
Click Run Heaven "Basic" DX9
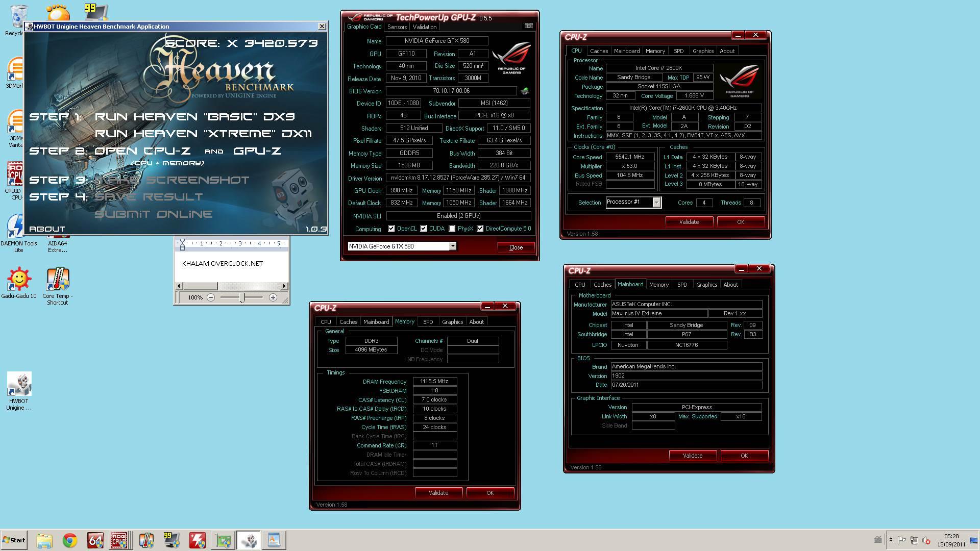pyautogui.click(x=195, y=117)
